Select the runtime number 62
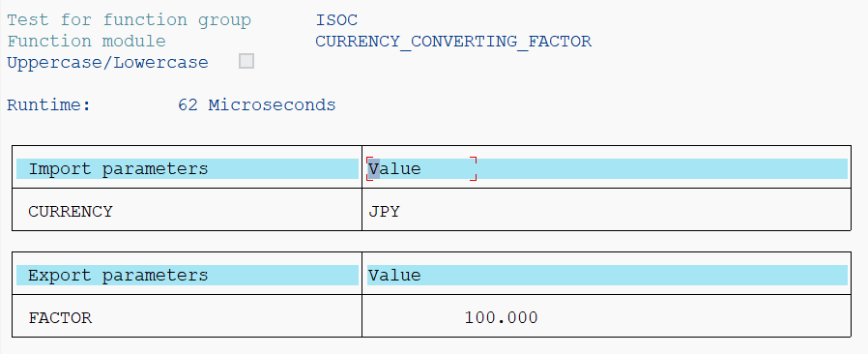The width and height of the screenshot is (868, 354). [188, 105]
